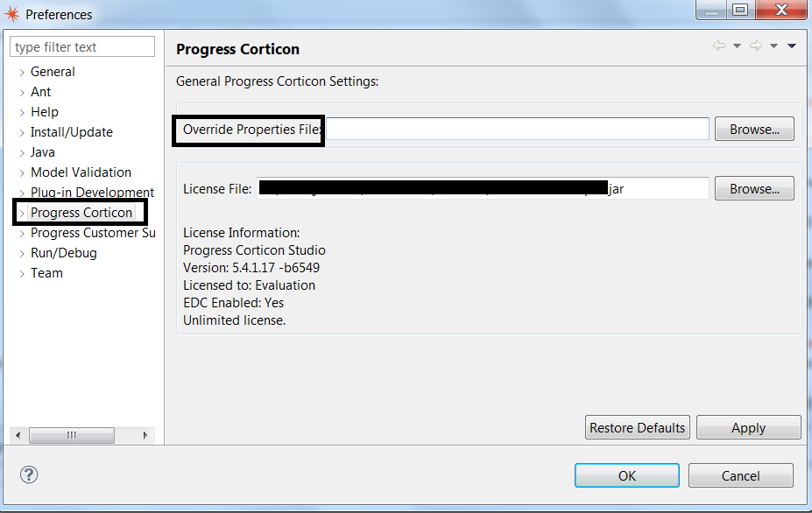Select Plug-in Development in the tree

[x=92, y=193]
